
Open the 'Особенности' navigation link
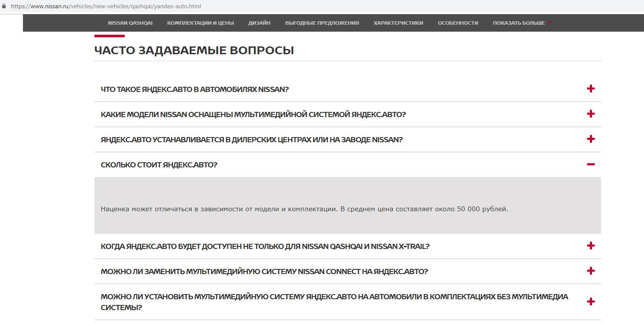[458, 23]
